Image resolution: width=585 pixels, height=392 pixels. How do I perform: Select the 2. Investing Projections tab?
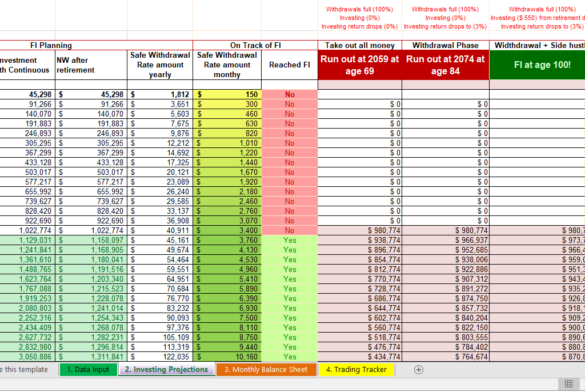166,370
